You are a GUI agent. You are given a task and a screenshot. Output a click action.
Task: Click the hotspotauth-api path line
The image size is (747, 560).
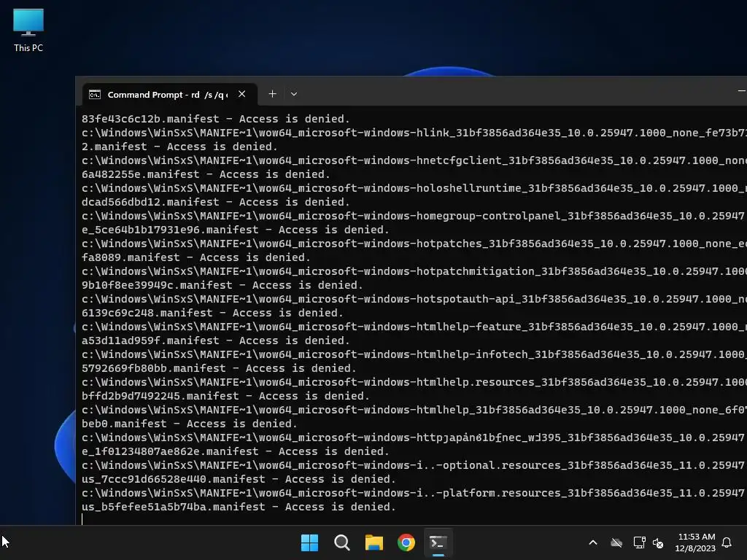414,299
